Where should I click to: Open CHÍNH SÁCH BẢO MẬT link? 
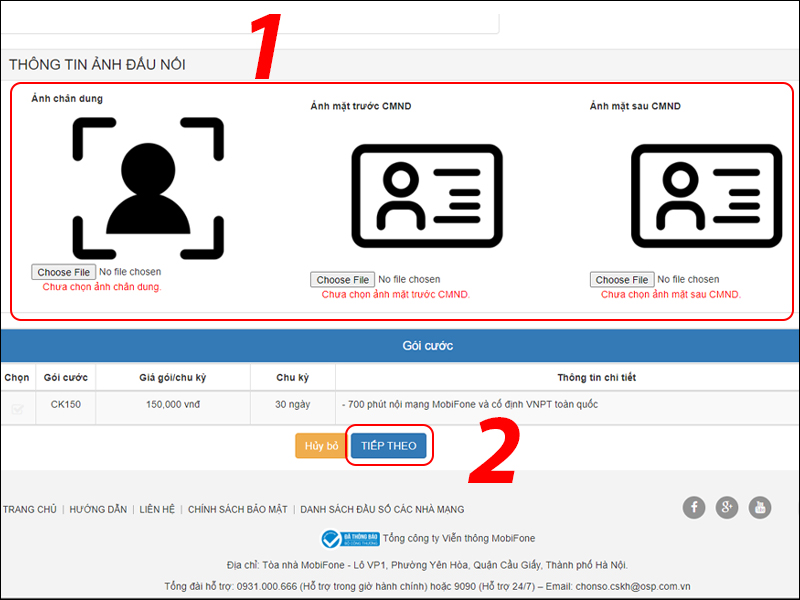238,510
